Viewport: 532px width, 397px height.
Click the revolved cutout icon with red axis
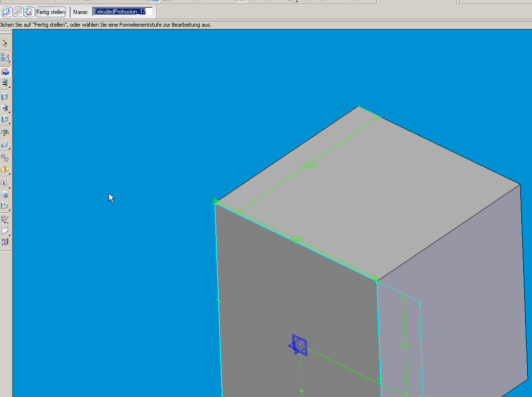pyautogui.click(x=5, y=108)
